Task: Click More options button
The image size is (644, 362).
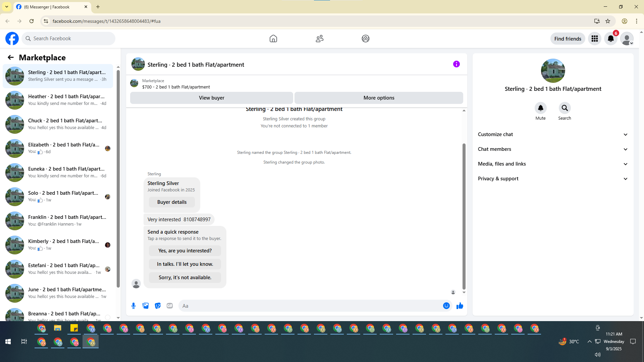Action: click(x=379, y=98)
